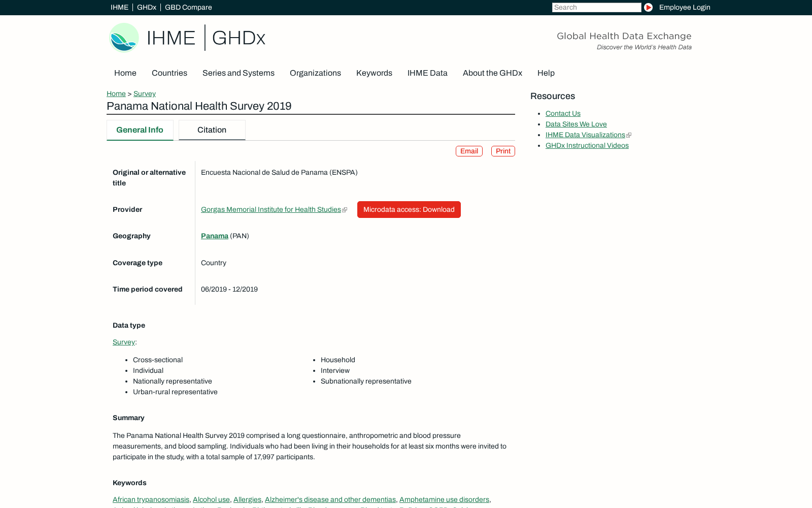Open the Amphetamine use disorders keyword link
This screenshot has width=812, height=508.
tap(444, 500)
